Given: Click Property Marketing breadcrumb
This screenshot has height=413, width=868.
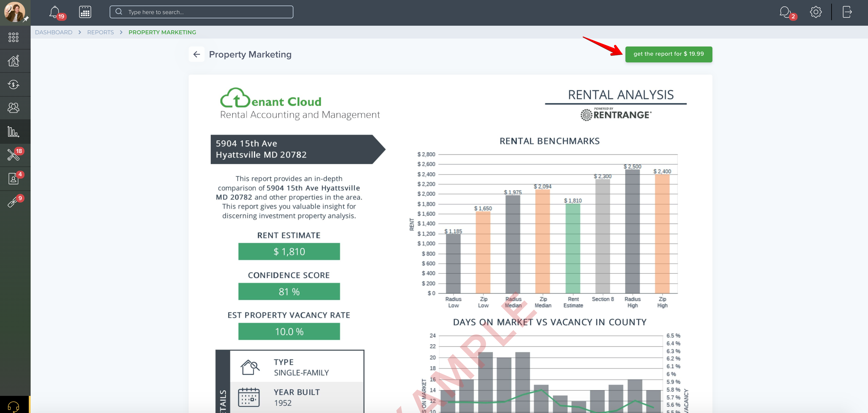Looking at the screenshot, I should coord(162,32).
